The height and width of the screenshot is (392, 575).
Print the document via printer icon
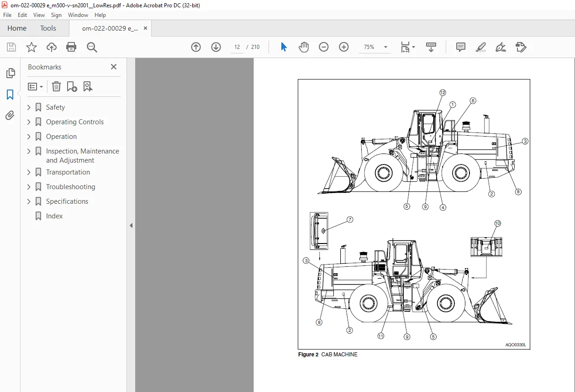[x=71, y=47]
